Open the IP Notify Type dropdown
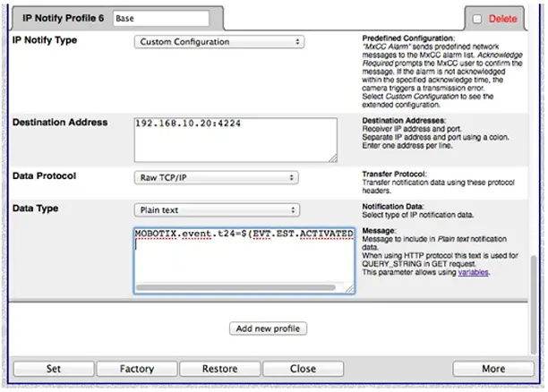Screen dimensions: 548x392 (x=219, y=42)
